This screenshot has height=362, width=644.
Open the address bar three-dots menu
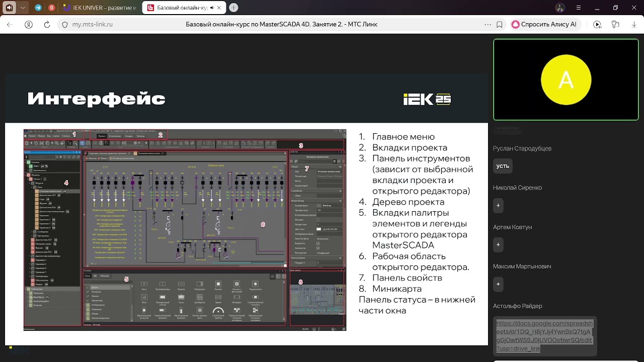click(x=488, y=24)
